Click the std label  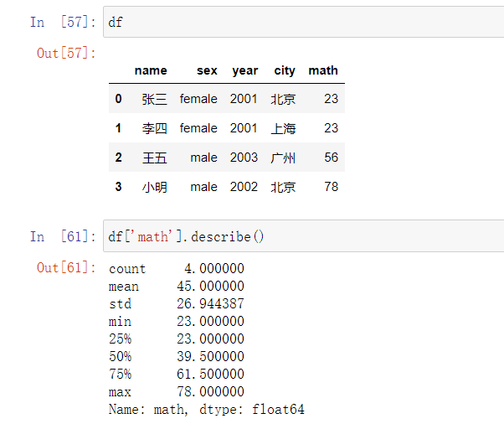pos(120,303)
